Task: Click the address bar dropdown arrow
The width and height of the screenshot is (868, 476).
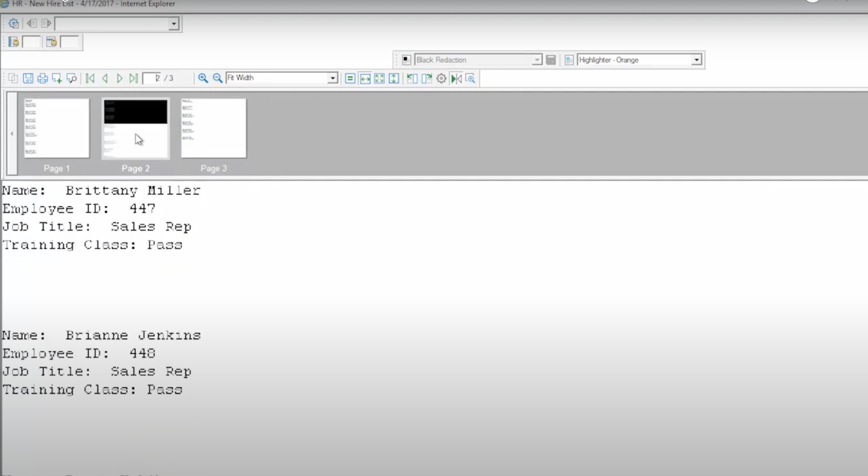Action: (x=174, y=23)
